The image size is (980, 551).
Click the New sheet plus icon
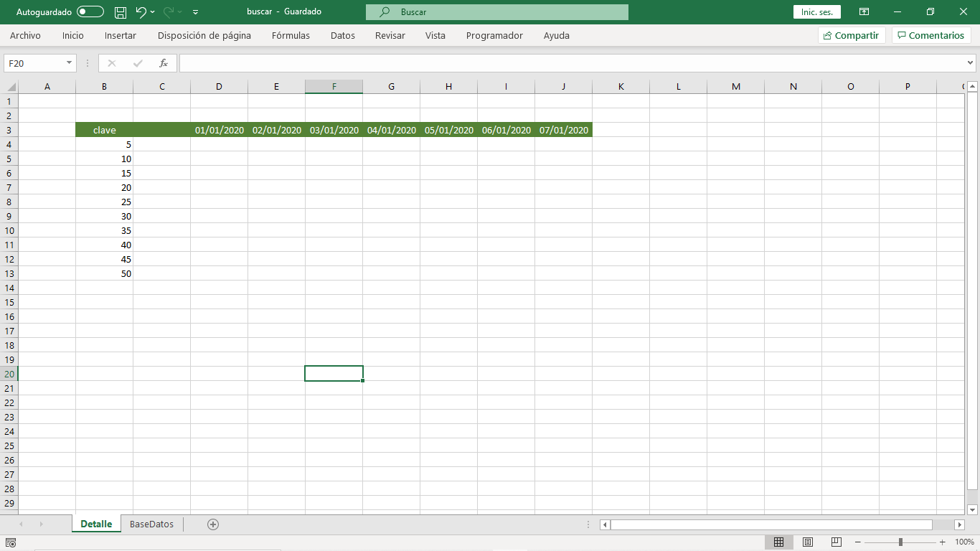[213, 524]
